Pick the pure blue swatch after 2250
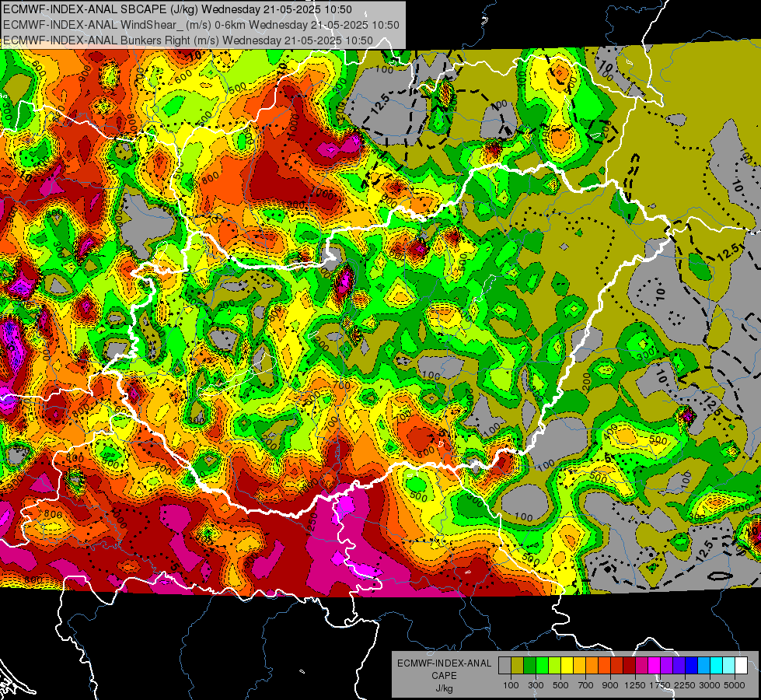The image size is (761, 700). tap(692, 666)
